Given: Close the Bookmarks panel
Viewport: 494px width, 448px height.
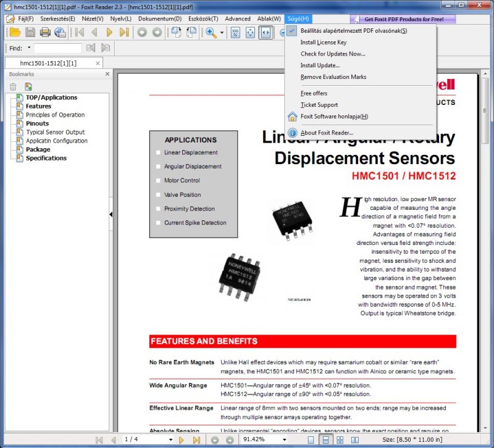Looking at the screenshot, I should (107, 74).
